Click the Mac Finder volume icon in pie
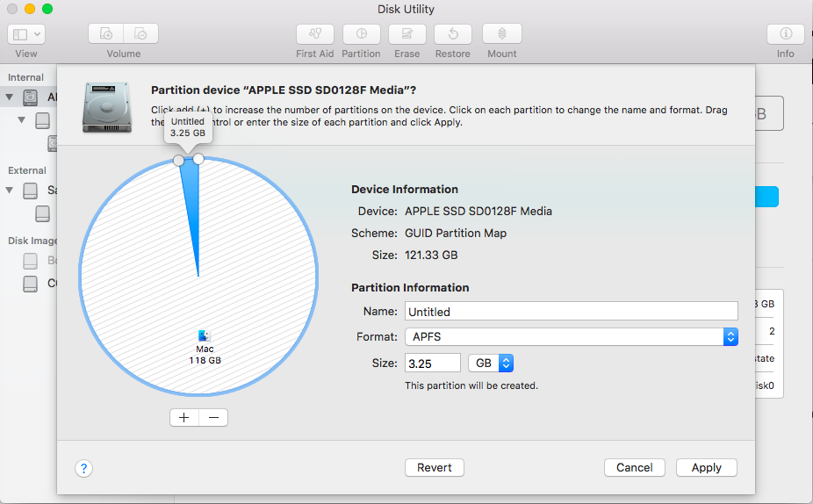Image resolution: width=813 pixels, height=504 pixels. click(205, 335)
